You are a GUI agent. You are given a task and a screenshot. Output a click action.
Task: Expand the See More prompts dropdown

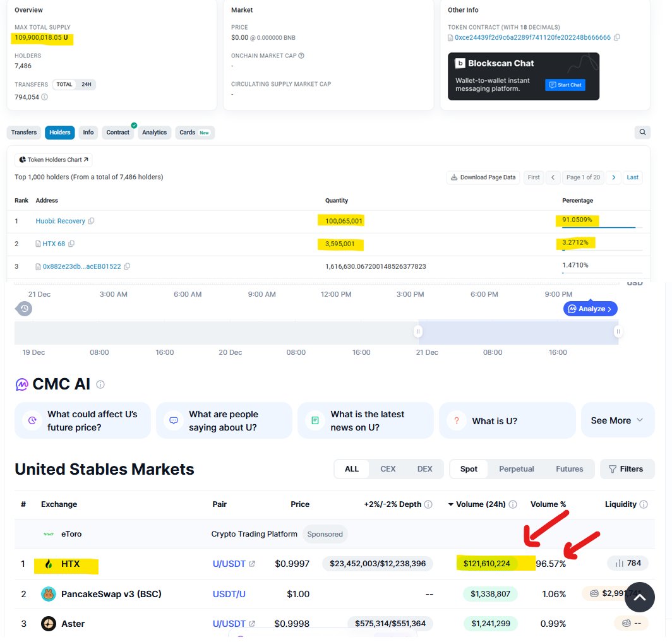coord(618,420)
